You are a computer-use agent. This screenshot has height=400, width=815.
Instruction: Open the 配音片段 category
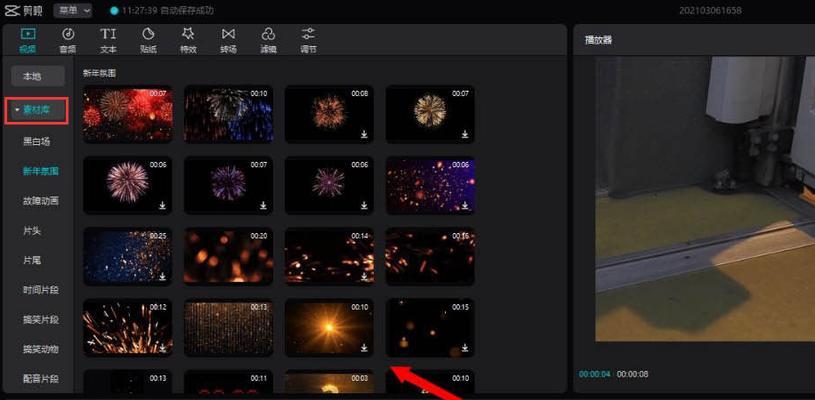coord(41,378)
